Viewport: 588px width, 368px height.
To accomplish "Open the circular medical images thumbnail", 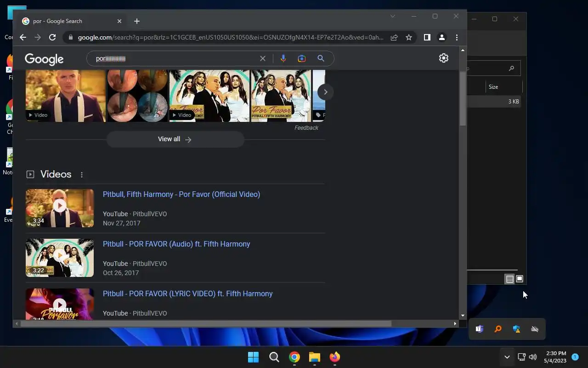I will (x=137, y=96).
